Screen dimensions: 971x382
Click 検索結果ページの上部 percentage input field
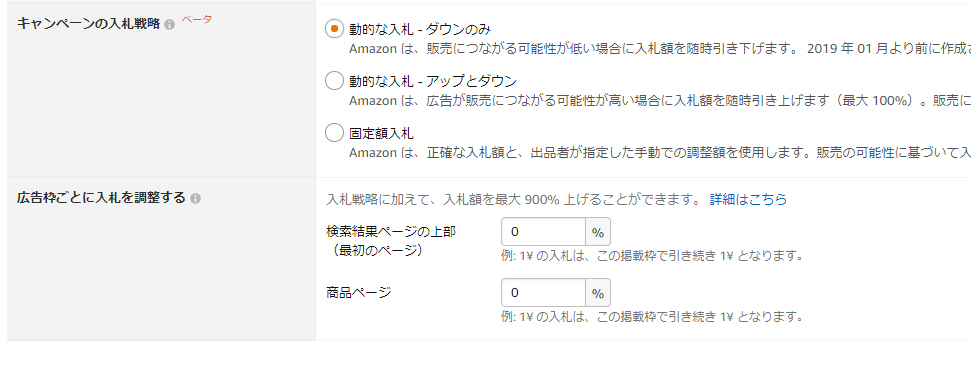543,232
